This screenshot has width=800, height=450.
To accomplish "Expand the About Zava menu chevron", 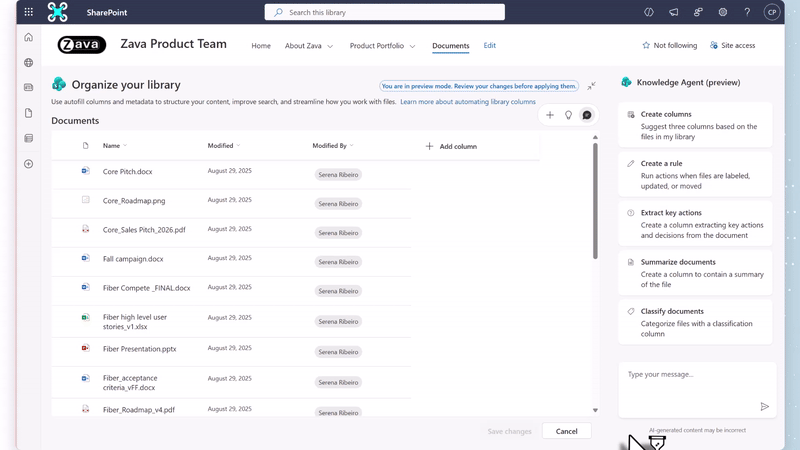I will [330, 46].
